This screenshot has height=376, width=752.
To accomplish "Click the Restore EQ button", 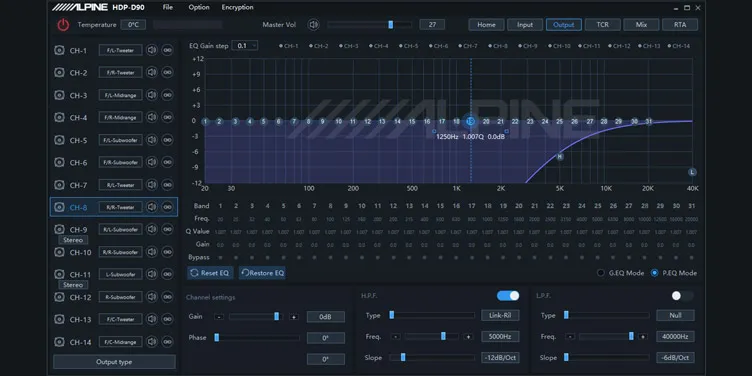I will coord(262,273).
